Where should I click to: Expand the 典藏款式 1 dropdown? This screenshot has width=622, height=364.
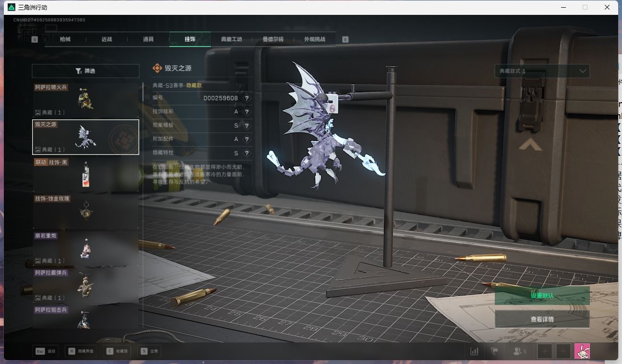click(x=542, y=71)
